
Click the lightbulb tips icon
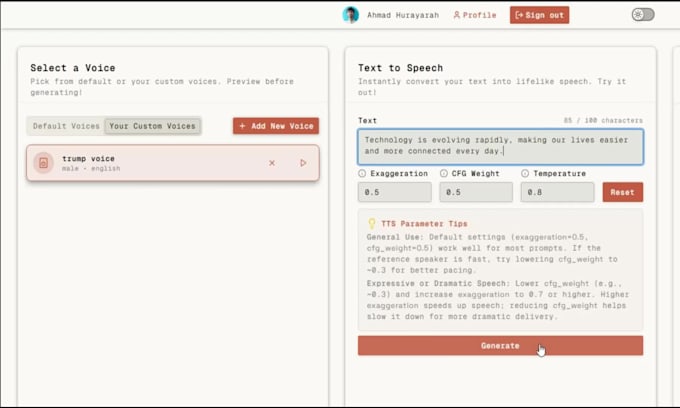pyautogui.click(x=372, y=223)
